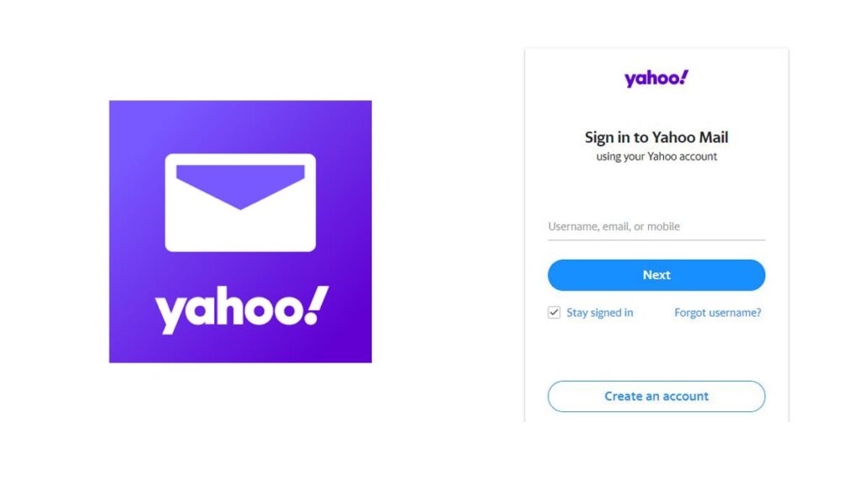
Task: Uncheck the Stay signed in checkbox
Action: [554, 313]
